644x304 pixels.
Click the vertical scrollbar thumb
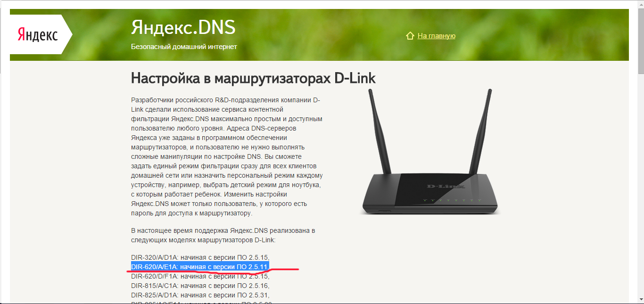coord(641,41)
